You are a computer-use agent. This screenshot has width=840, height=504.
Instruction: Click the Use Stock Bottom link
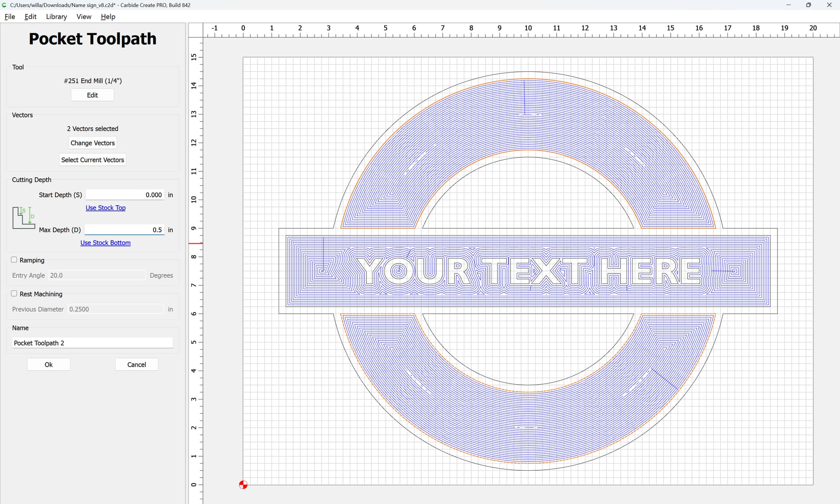(x=105, y=243)
